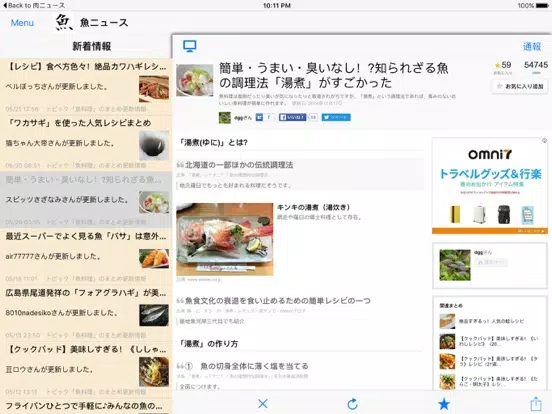Open the フライパンひとつで手軽に news item

(x=86, y=406)
